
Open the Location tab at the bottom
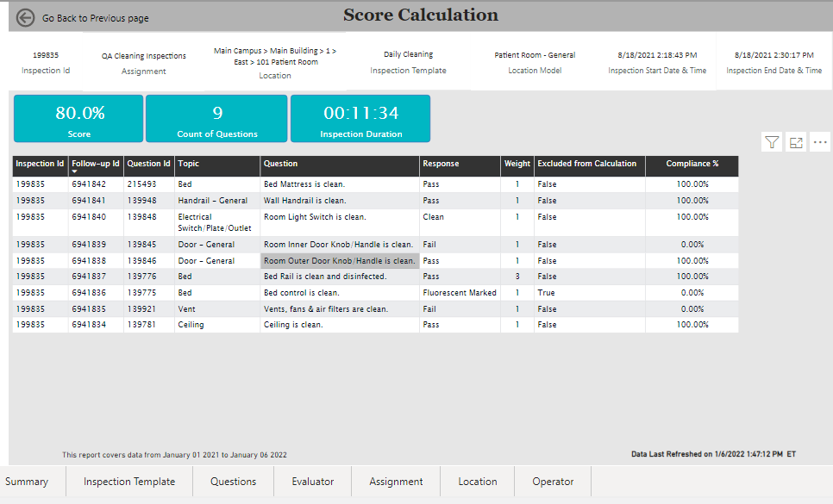[478, 482]
